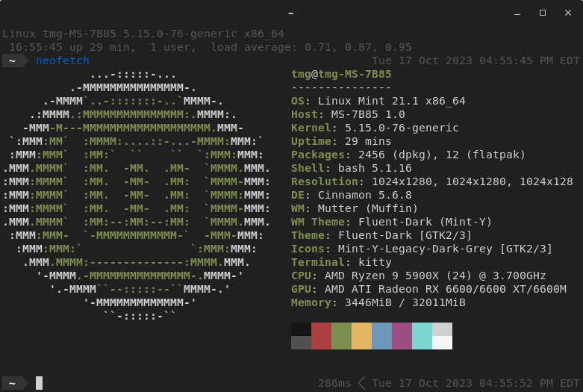Click the dark grey color block

(x=301, y=343)
